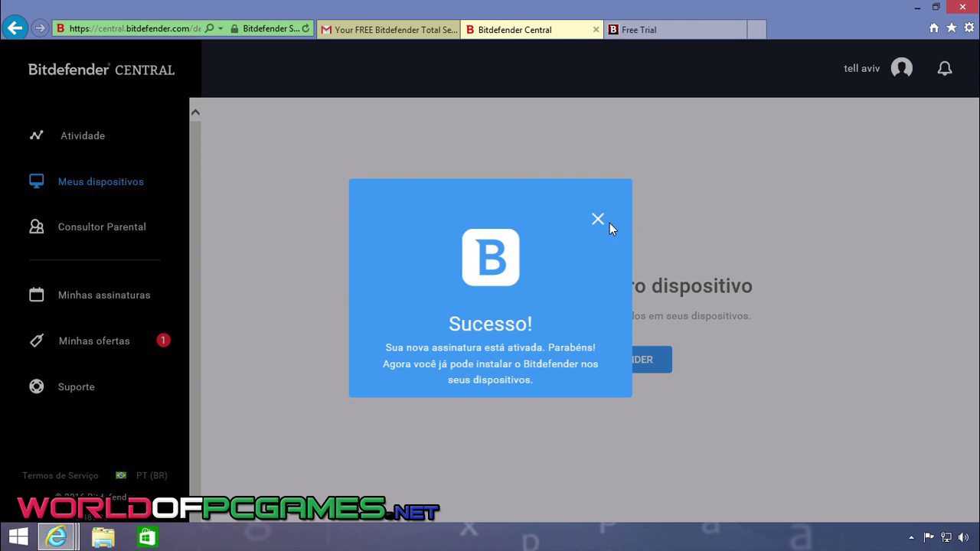Click the Minhas assinaturas calendar icon

[x=36, y=295]
